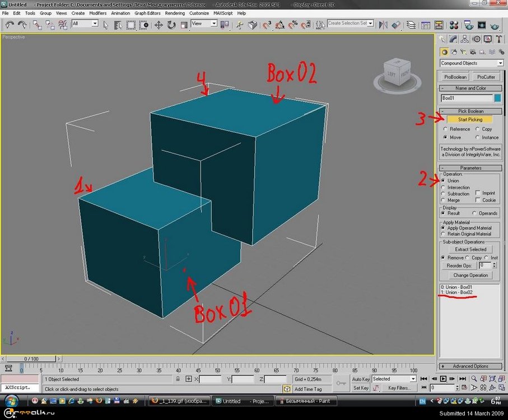Select the Rotate transform tool
Viewport: 508px width, 420px height.
tap(171, 25)
